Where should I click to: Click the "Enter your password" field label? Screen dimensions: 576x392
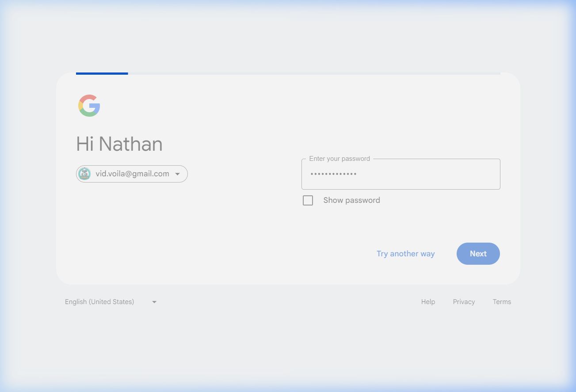[x=339, y=159]
